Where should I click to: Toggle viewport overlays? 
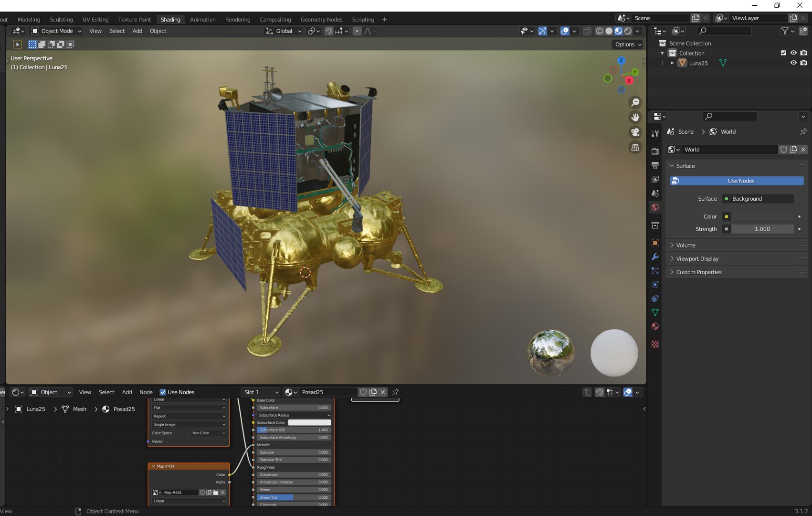click(565, 31)
